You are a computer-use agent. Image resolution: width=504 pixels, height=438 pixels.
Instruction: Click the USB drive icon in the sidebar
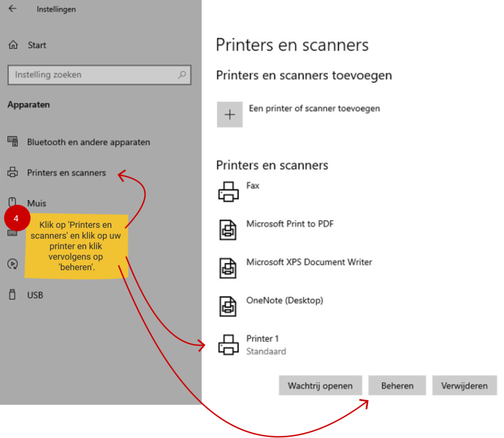(12, 295)
